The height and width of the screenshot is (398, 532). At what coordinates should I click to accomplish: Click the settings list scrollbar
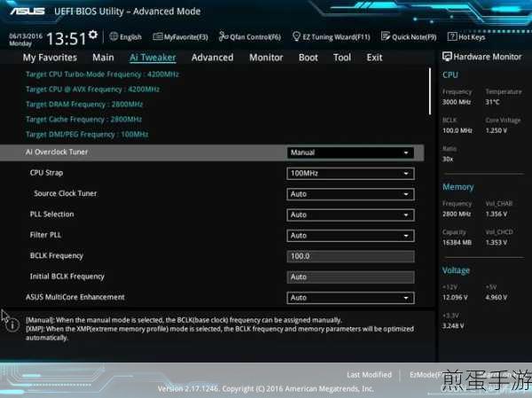coord(430,91)
